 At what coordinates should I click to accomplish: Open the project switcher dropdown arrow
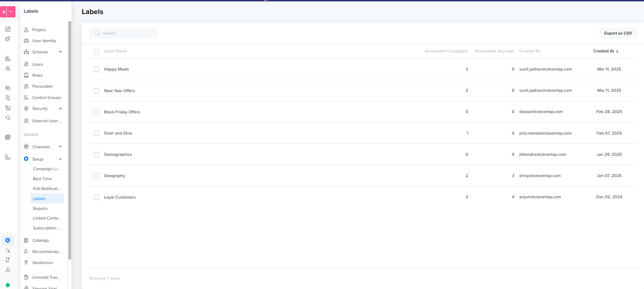click(11, 11)
